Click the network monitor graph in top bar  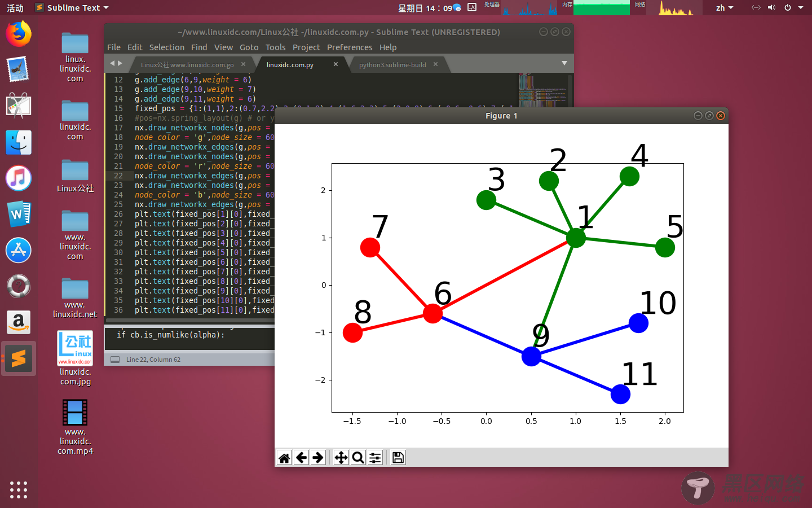tap(674, 8)
